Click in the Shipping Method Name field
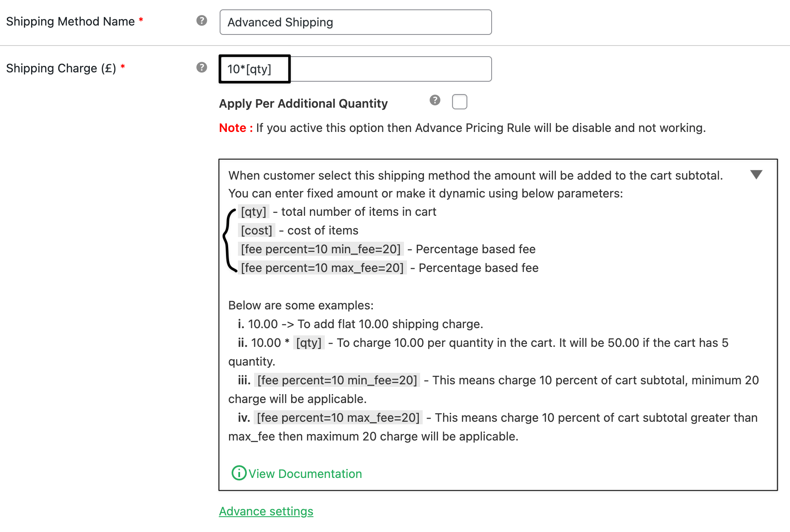This screenshot has width=790, height=532. 355,22
